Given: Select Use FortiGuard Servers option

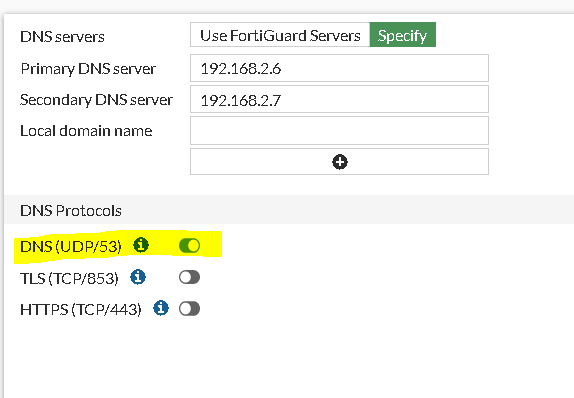Looking at the screenshot, I should [x=280, y=35].
